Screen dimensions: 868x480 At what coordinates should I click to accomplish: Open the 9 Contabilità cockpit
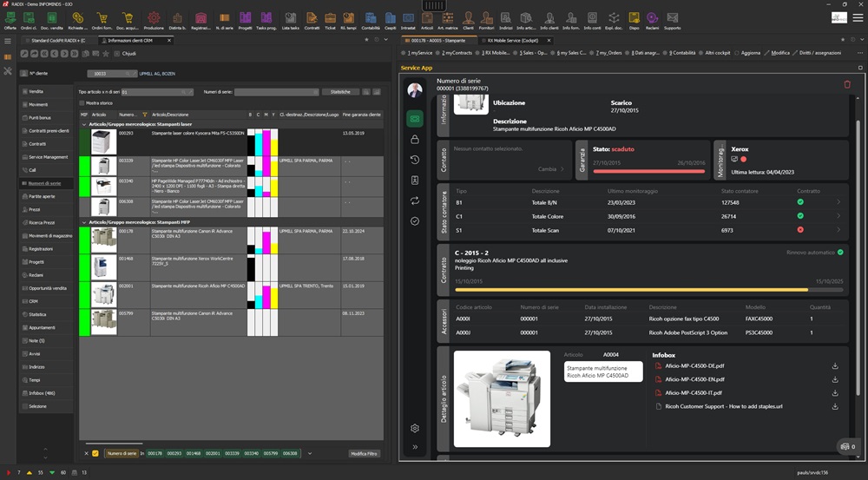click(x=680, y=53)
